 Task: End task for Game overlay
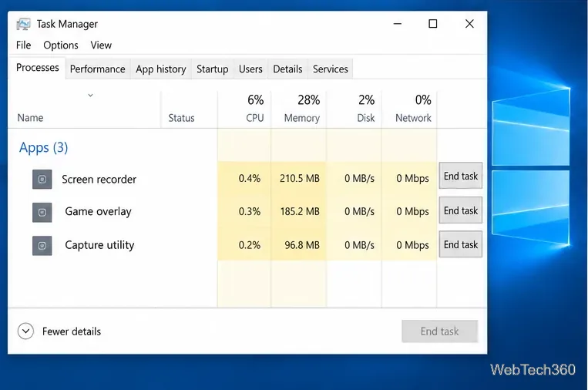461,210
